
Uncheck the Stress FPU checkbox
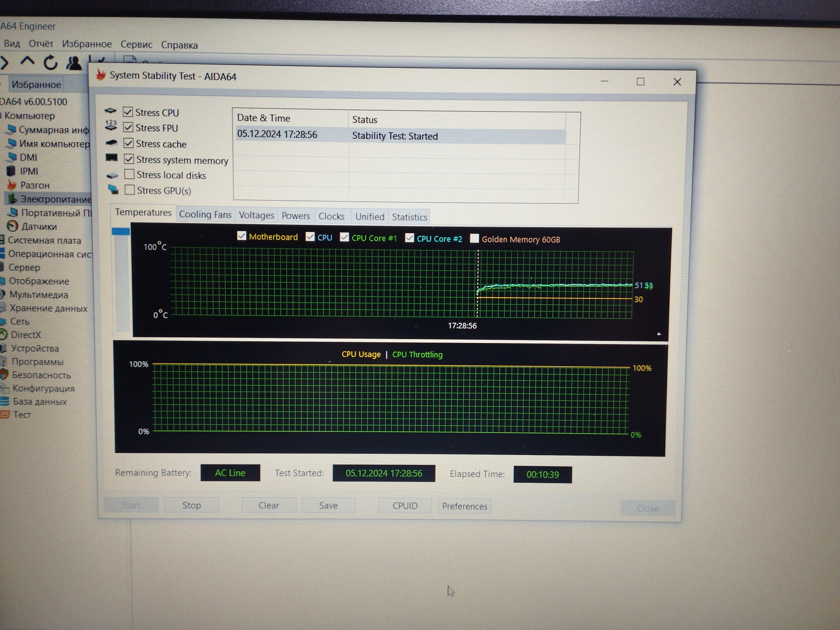tap(128, 127)
